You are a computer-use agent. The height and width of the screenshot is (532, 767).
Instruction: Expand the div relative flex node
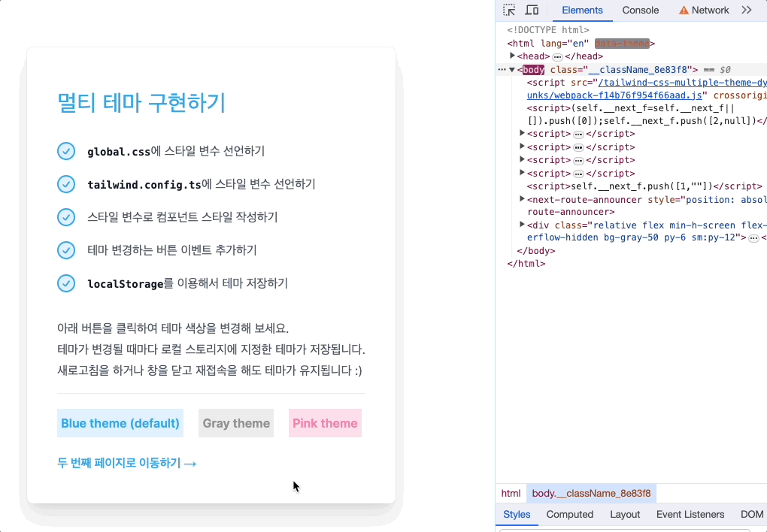(x=522, y=225)
